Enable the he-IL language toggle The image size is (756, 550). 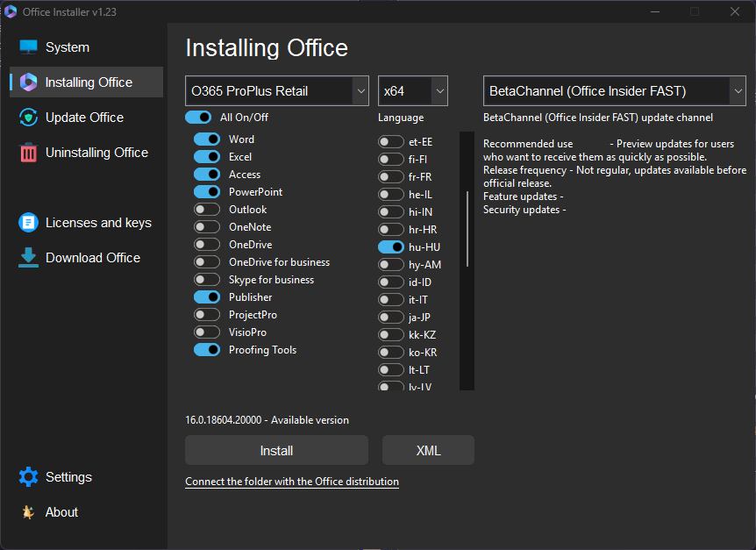pyautogui.click(x=391, y=194)
